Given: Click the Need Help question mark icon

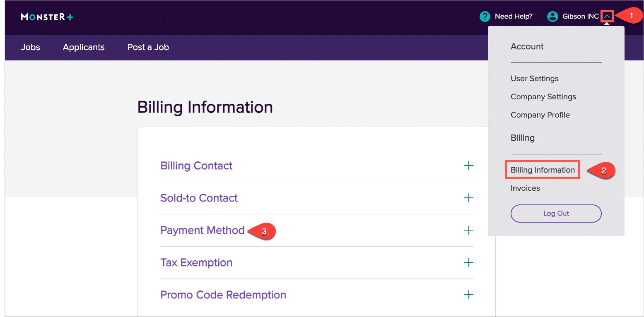Looking at the screenshot, I should pos(485,17).
